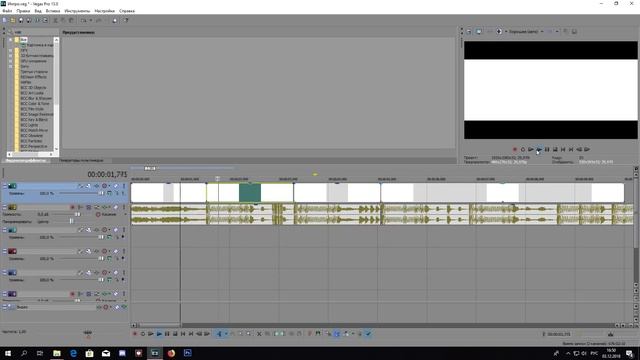
Task: Click the Record button in the timeline transport bar
Action: [135, 334]
